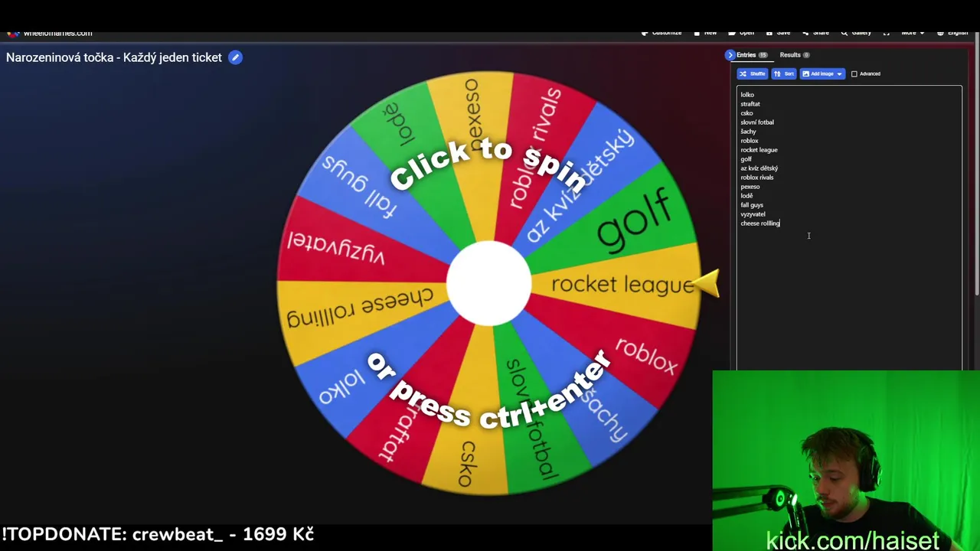Click the Entries count badge showing 15
The height and width of the screenshot is (551, 980).
pyautogui.click(x=763, y=55)
